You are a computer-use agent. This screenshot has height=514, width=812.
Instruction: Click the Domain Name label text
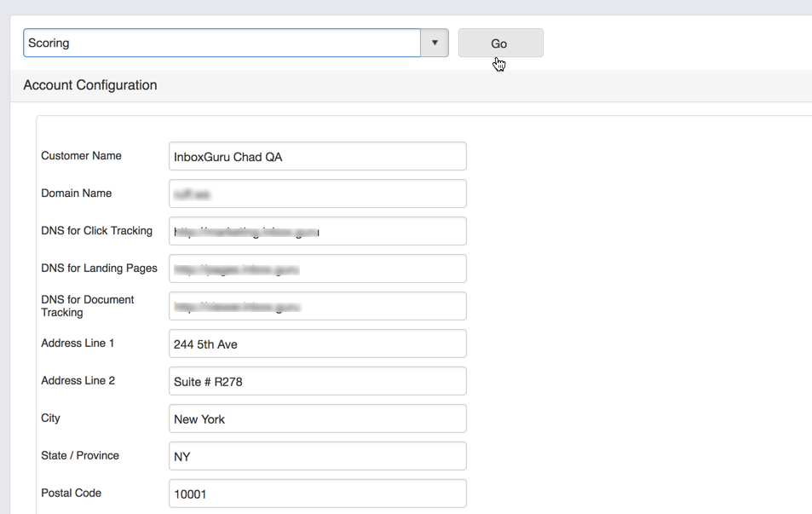[x=76, y=193]
